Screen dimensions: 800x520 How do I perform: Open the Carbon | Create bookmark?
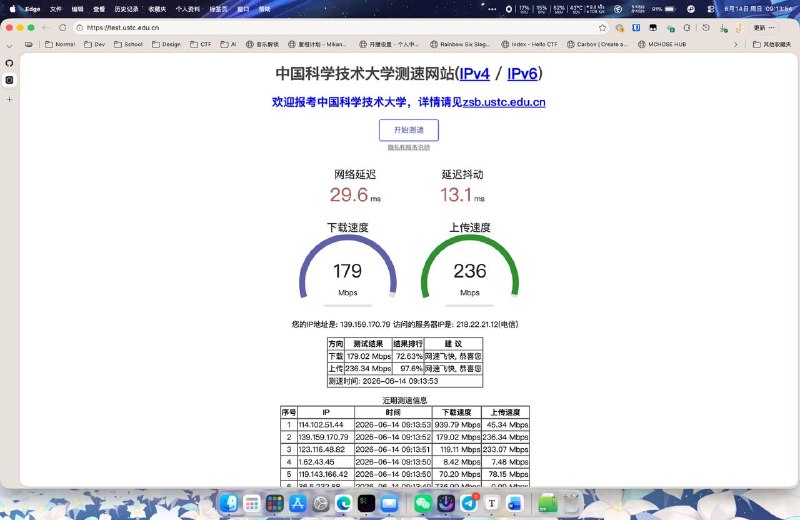[x=597, y=44]
